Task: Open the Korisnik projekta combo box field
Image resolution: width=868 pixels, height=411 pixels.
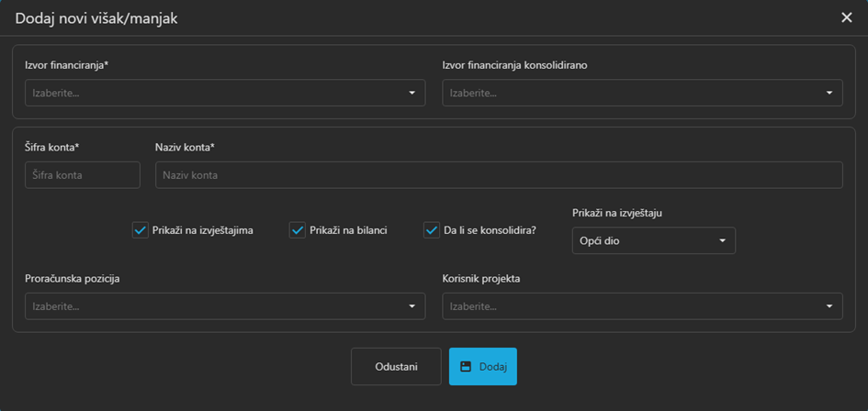Action: (634, 306)
